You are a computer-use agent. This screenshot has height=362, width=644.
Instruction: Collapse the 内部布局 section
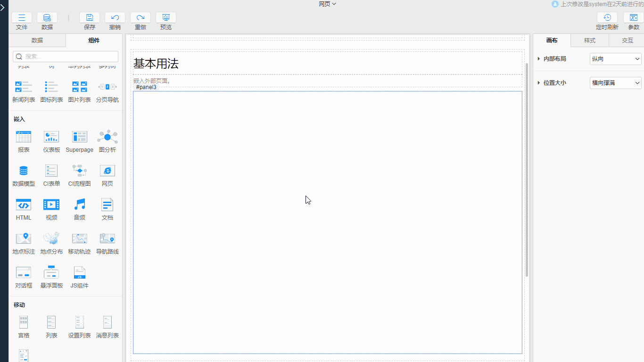point(539,58)
